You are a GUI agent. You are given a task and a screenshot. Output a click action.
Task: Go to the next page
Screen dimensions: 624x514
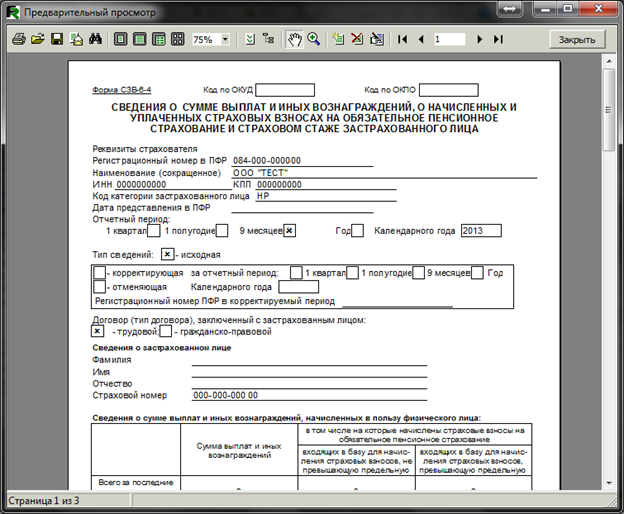[480, 39]
